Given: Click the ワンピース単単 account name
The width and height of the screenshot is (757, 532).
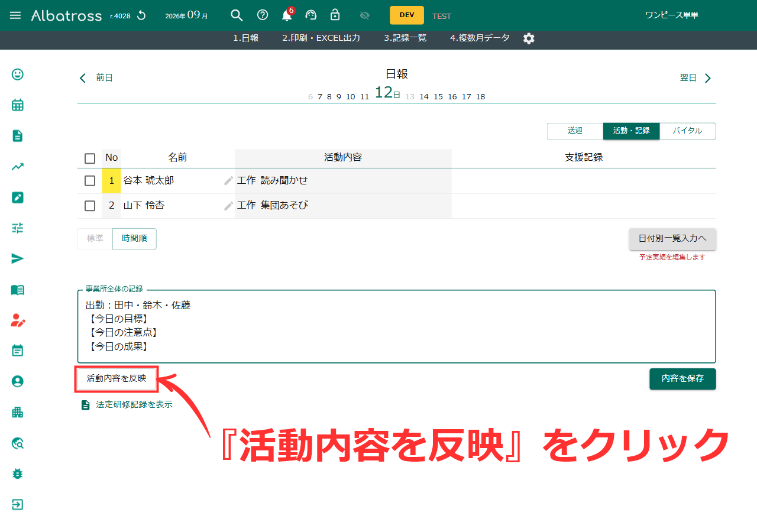Looking at the screenshot, I should 672,15.
